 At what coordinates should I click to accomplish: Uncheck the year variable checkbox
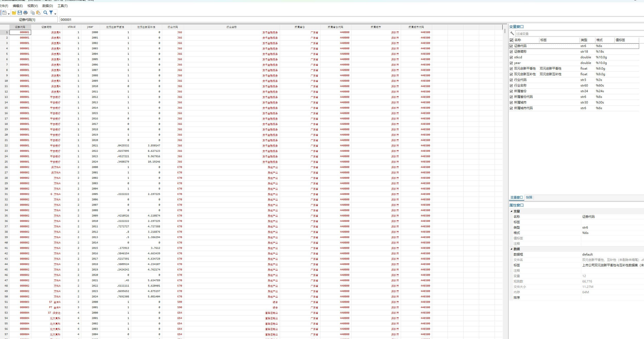pyautogui.click(x=511, y=63)
